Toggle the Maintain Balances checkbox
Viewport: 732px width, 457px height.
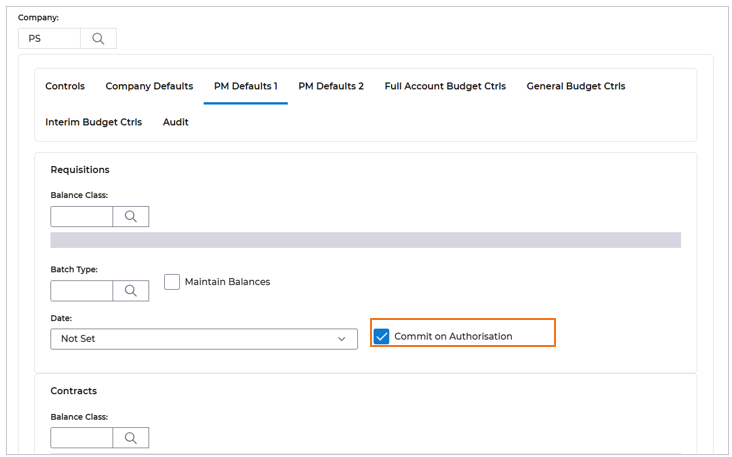click(x=172, y=282)
